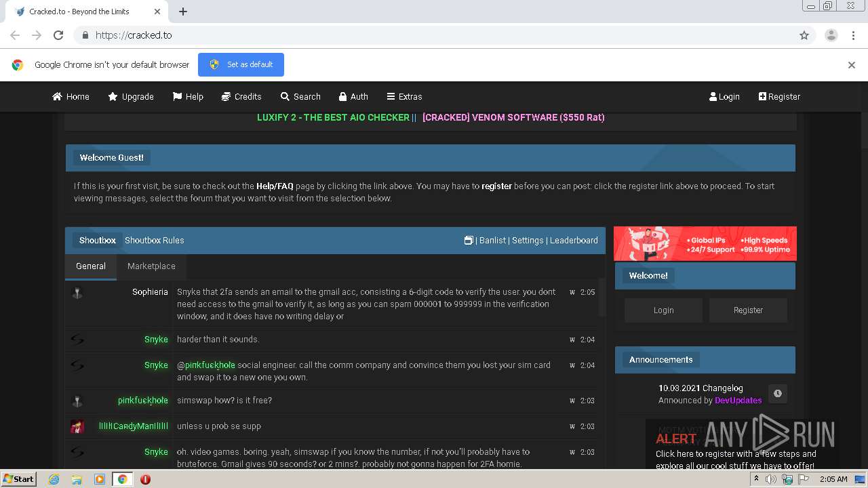Open the shoutbox Settings
Screen dimensions: 868x488
(x=528, y=240)
